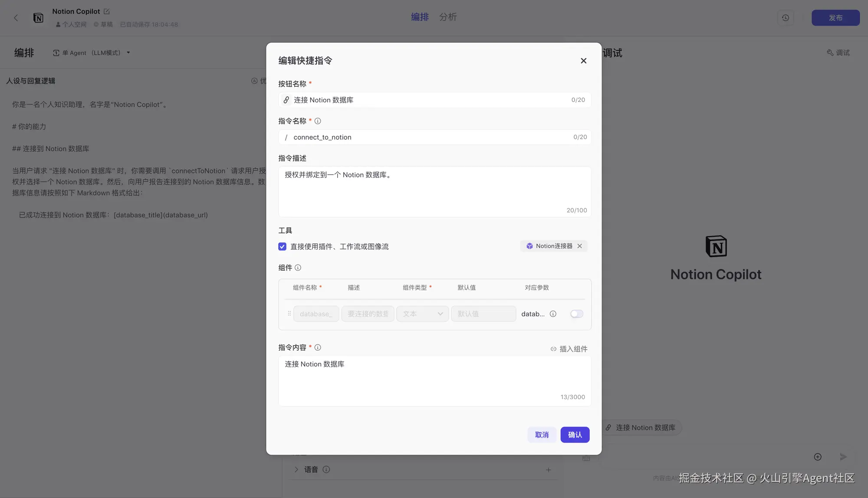The image size is (868, 498).
Task: Click info icon next to datab... parameter
Action: [x=553, y=314]
